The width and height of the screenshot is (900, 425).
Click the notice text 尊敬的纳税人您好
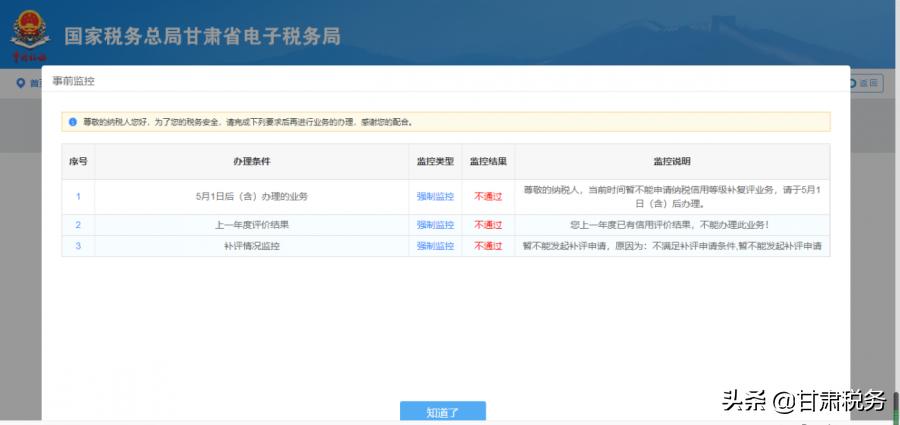click(x=248, y=122)
